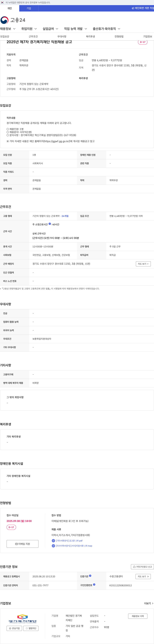Click 지도 보기 next to 수원고용센터
Image resolution: width=154 pixels, height=644 pixels.
coord(143,577)
